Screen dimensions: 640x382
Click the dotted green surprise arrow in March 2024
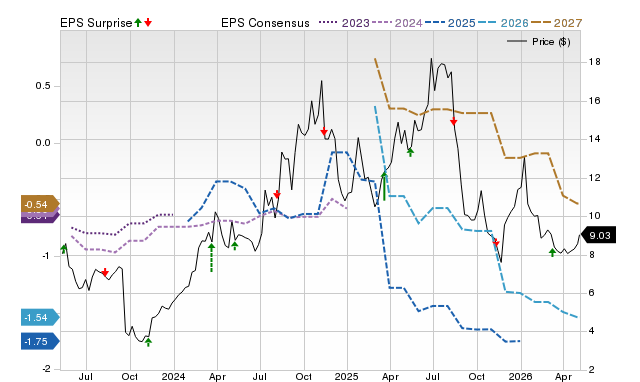pos(211,258)
